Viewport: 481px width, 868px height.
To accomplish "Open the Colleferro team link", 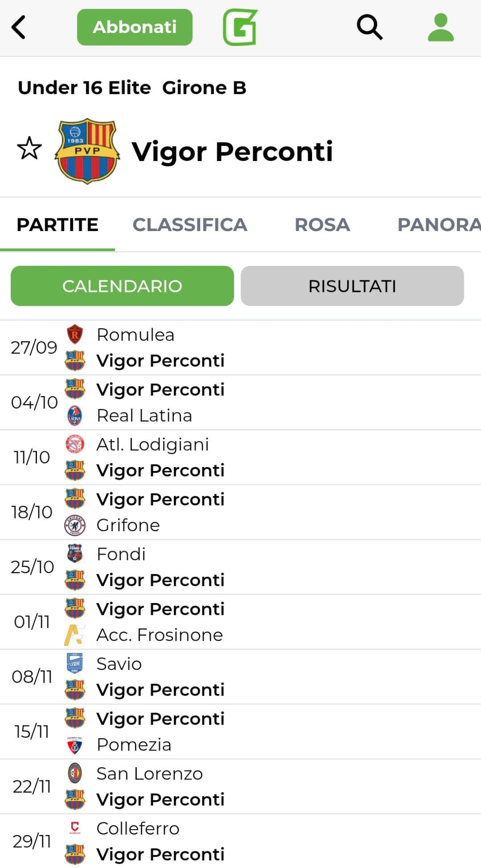I will 138,829.
